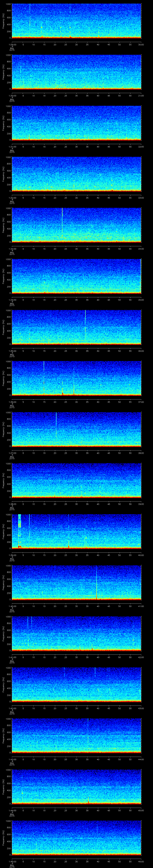Image resolution: width=153 pixels, height=868 pixels.
Task: Click the spike near 20 seconds in 1:37:00 panel
Action: click(56, 425)
